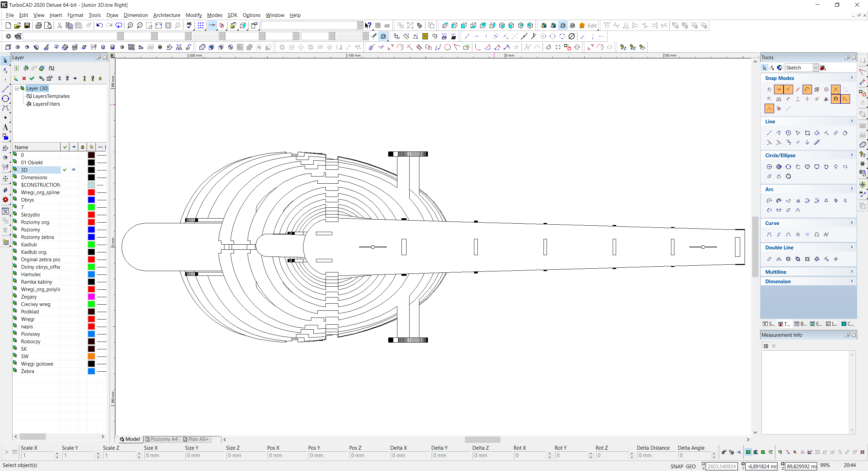The width and height of the screenshot is (868, 471).
Task: Select the 3D Box tool icon
Action: 8,47
